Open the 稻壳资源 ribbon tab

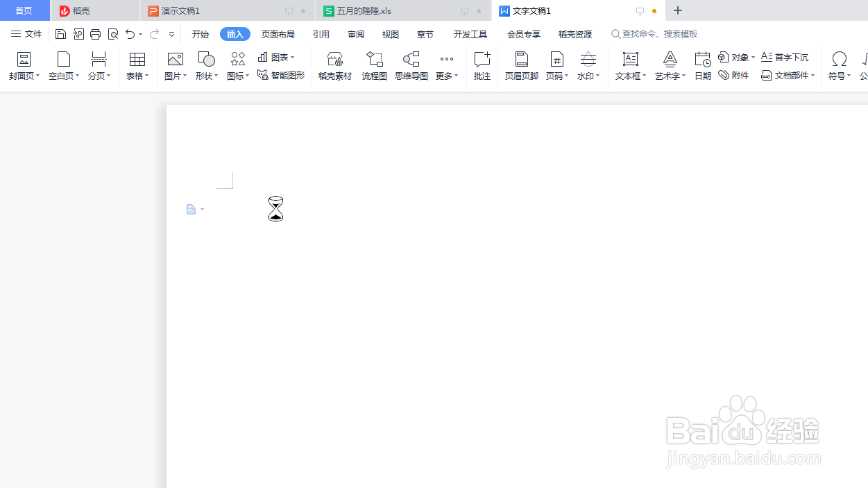tap(575, 34)
